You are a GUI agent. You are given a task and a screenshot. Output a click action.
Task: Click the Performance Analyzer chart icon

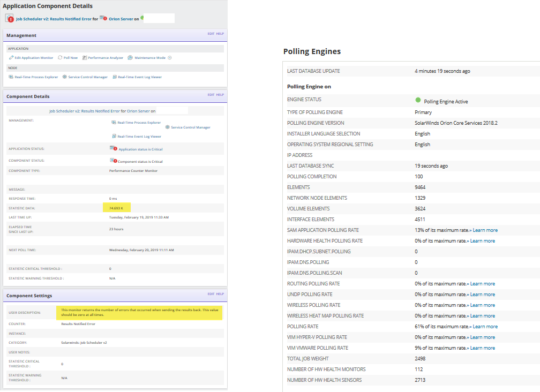click(x=85, y=58)
